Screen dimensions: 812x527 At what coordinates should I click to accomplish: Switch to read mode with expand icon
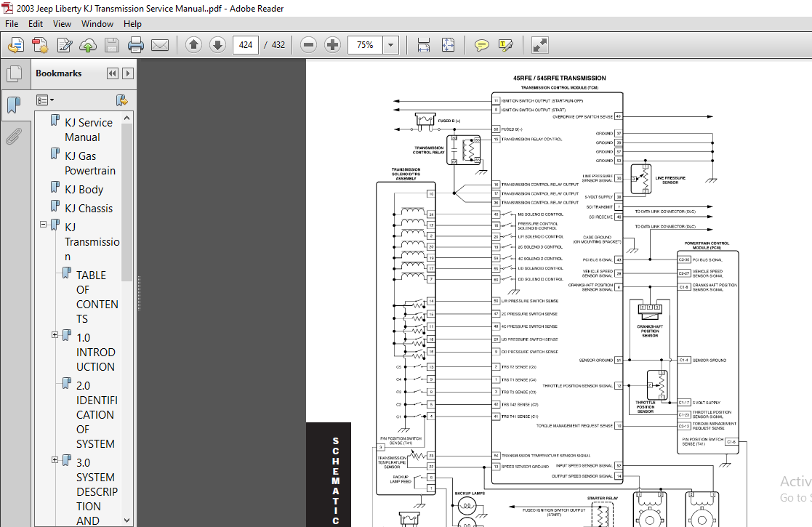[539, 45]
